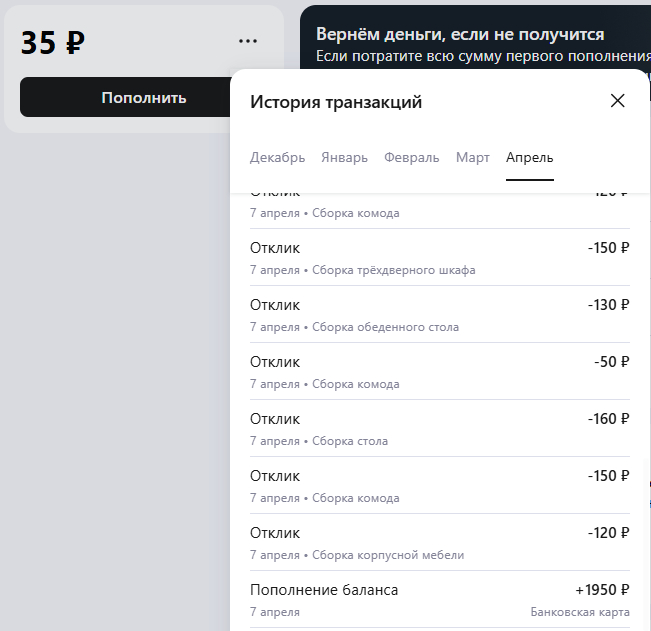
Task: Click the active Апрель tab
Action: (x=529, y=158)
